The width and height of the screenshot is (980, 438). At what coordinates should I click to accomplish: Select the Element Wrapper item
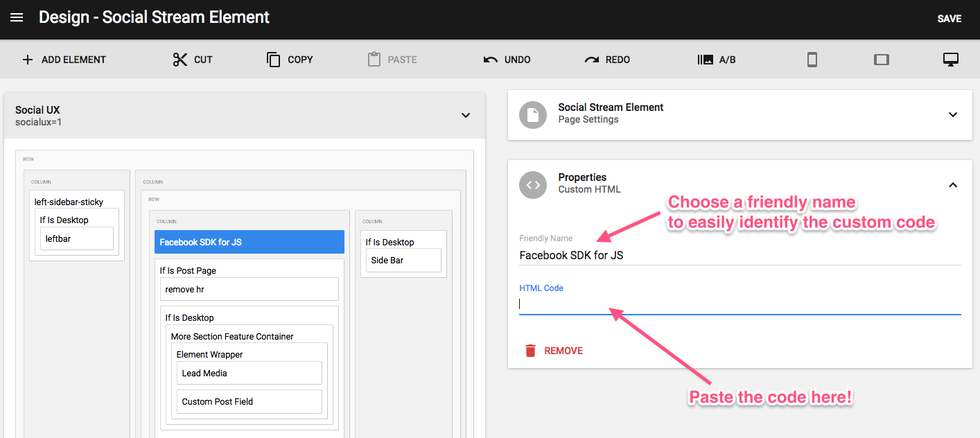[x=209, y=355]
